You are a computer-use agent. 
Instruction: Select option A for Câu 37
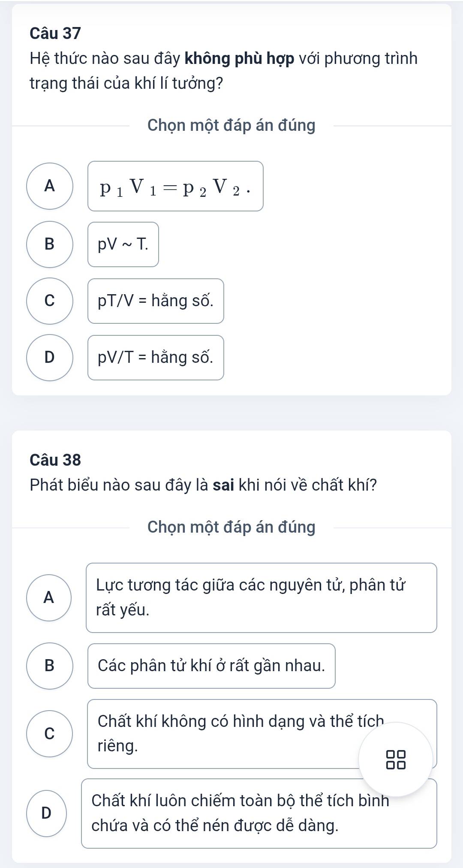(x=50, y=186)
